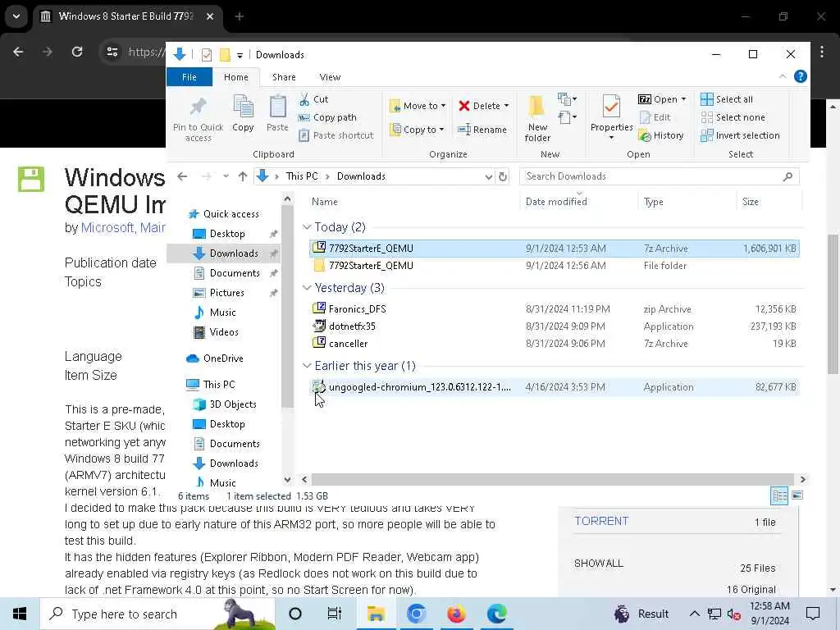Go up one folder level arrow
The height and width of the screenshot is (630, 840).
243,176
